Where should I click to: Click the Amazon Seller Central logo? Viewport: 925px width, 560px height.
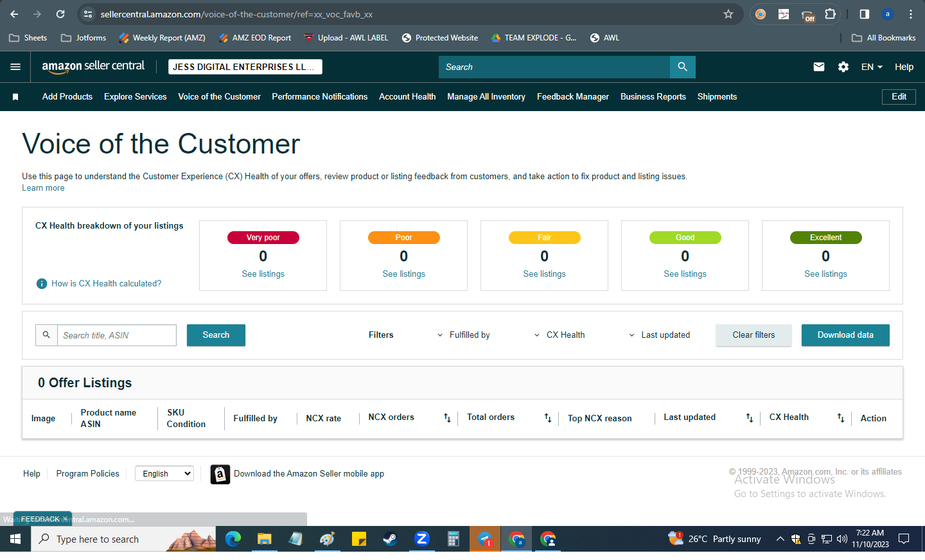[93, 66]
